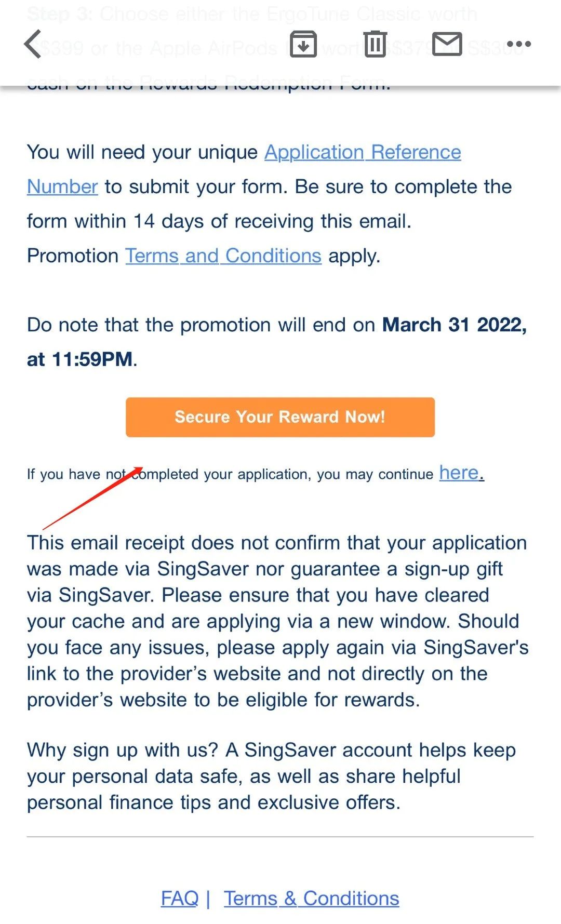The image size is (561, 924).
Task: Delete the email using the trash icon
Action: 375,44
